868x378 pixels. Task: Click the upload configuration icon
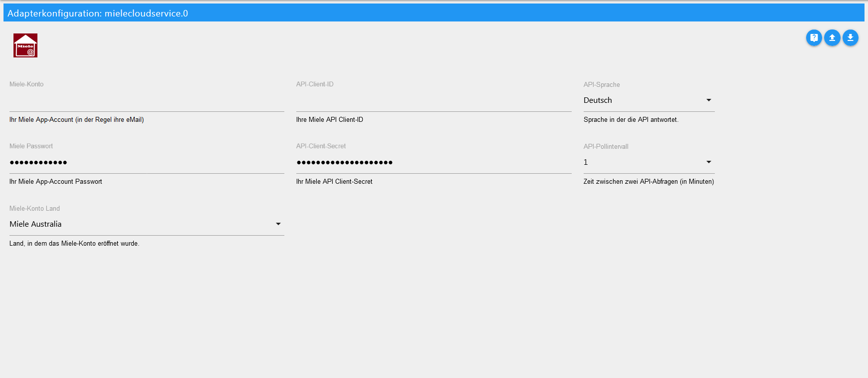832,37
